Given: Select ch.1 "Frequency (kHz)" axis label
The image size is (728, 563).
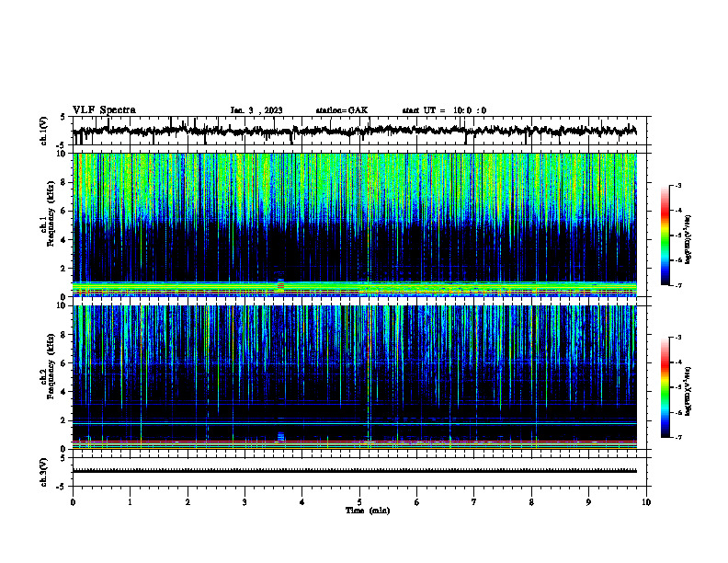Looking at the screenshot, I should tap(51, 214).
